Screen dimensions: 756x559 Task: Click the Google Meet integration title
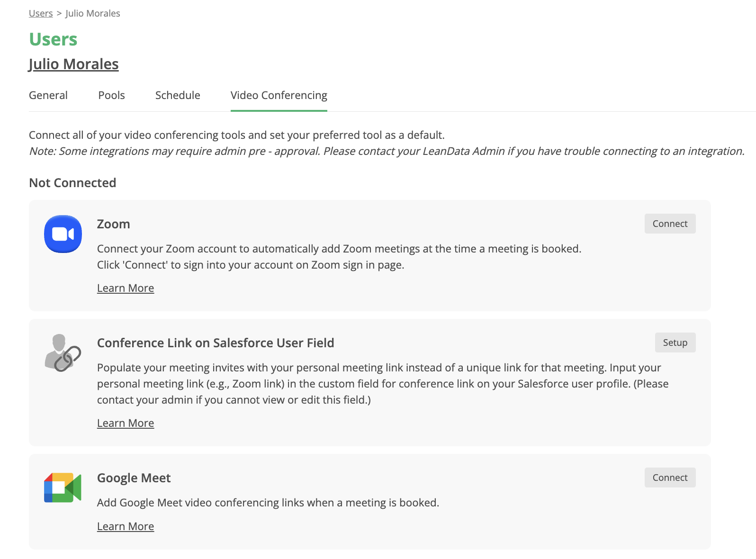point(134,478)
